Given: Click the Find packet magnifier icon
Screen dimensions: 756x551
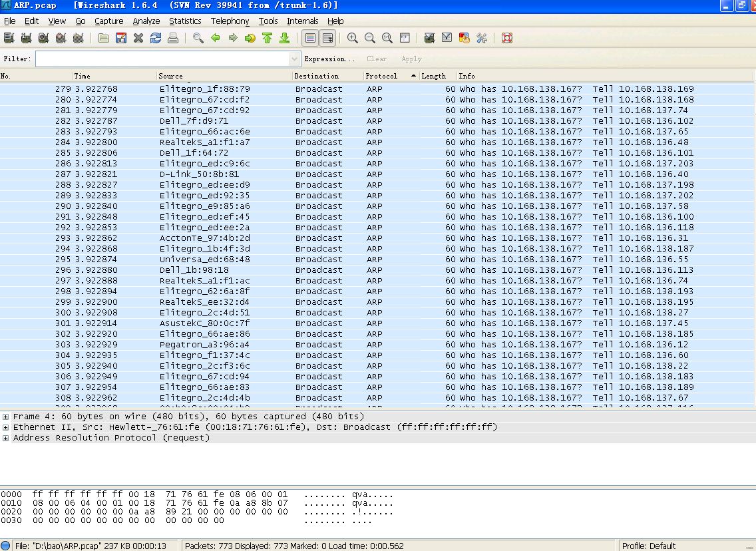Looking at the screenshot, I should tap(198, 38).
